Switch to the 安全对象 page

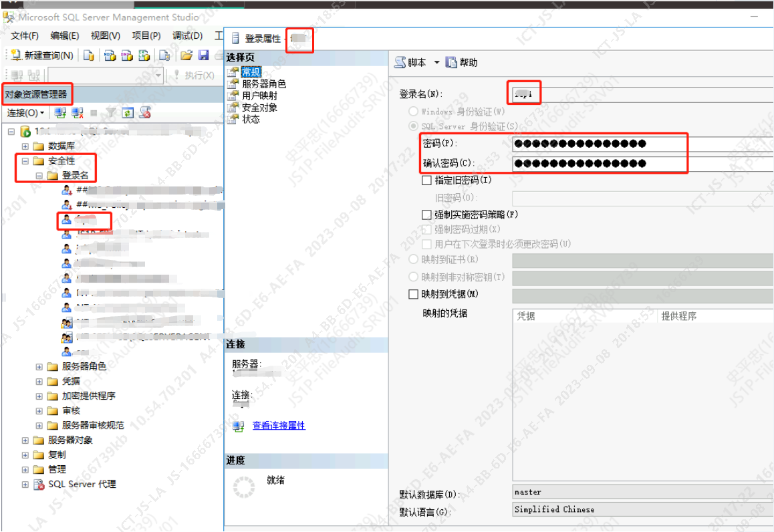click(259, 108)
